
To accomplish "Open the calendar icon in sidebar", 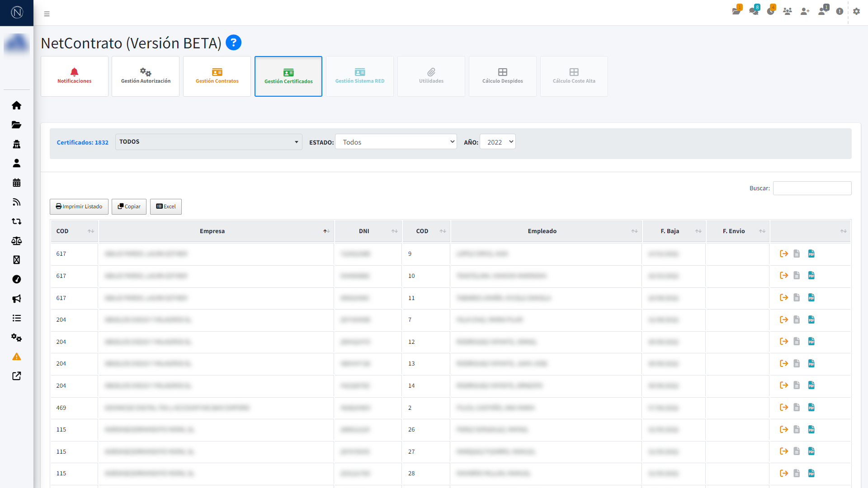I will click(x=17, y=183).
